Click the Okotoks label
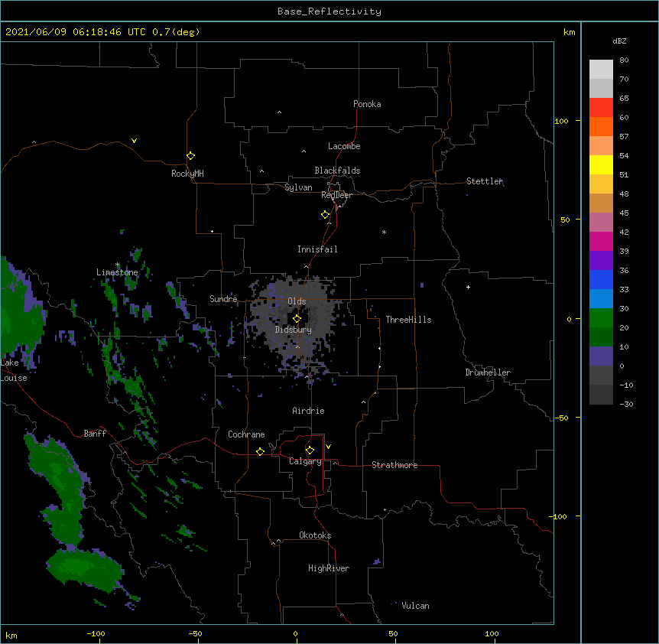The width and height of the screenshot is (659, 644). 315,535
